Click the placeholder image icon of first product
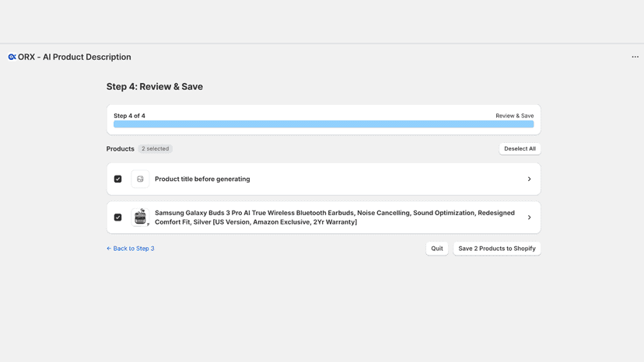644x362 pixels. pyautogui.click(x=140, y=179)
